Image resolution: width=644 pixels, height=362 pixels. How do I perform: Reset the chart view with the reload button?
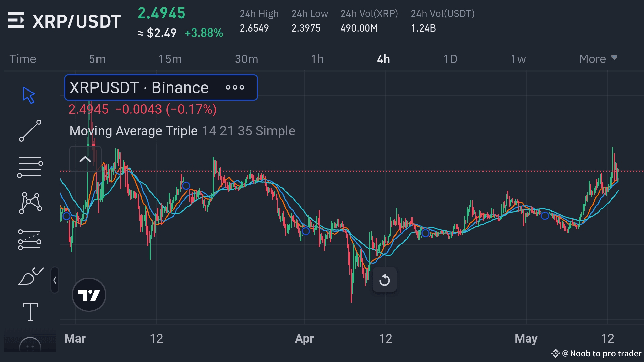coord(384,280)
